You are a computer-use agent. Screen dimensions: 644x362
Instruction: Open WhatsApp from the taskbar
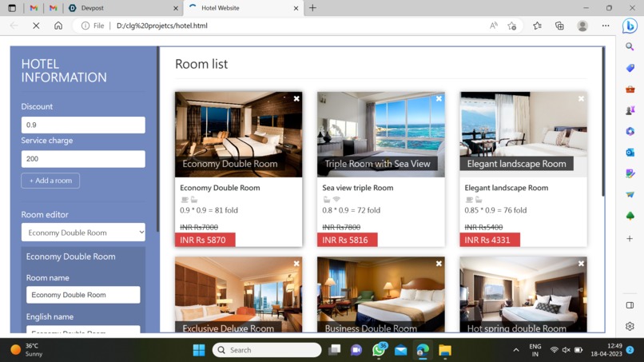[x=379, y=350]
